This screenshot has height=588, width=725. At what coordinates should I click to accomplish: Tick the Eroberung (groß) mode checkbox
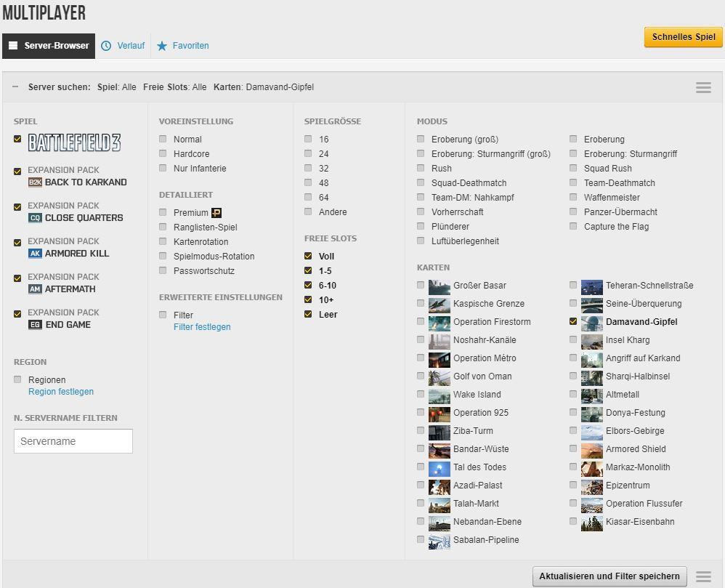tap(421, 139)
